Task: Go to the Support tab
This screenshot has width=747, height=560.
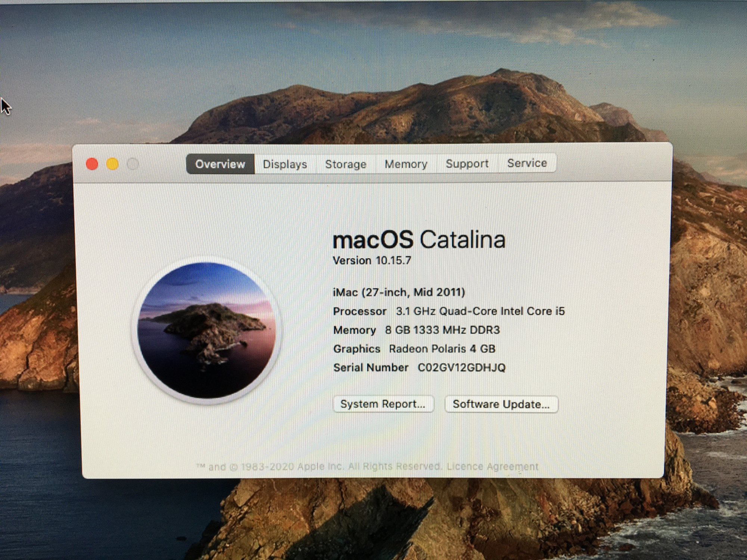Action: (467, 164)
